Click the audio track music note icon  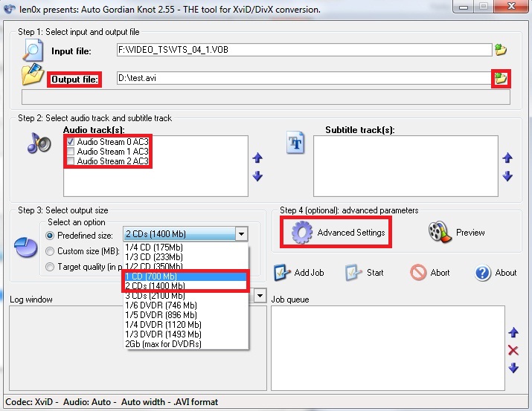click(39, 143)
